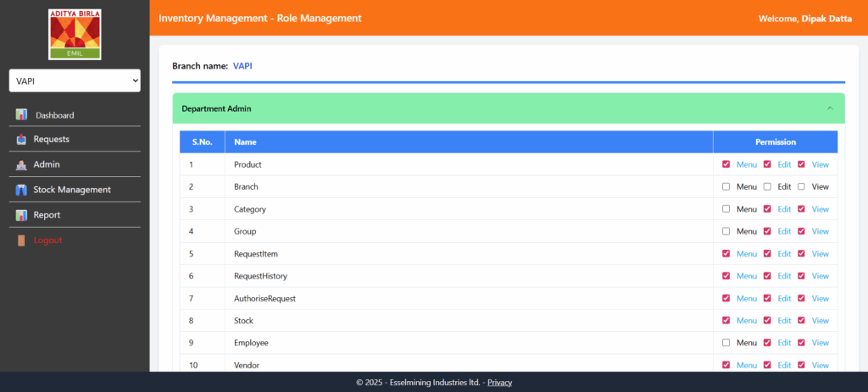The width and height of the screenshot is (868, 392).
Task: Click the Department Admin header title
Action: pos(216,108)
